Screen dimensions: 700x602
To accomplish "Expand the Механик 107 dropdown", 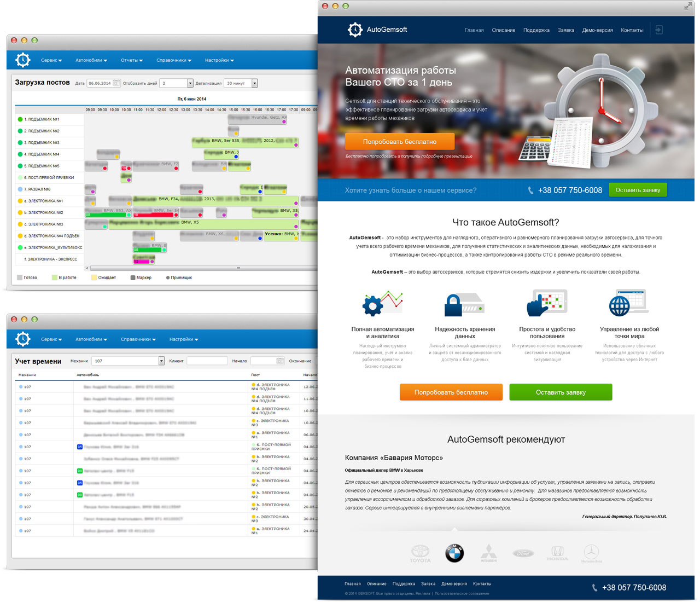I will [161, 361].
